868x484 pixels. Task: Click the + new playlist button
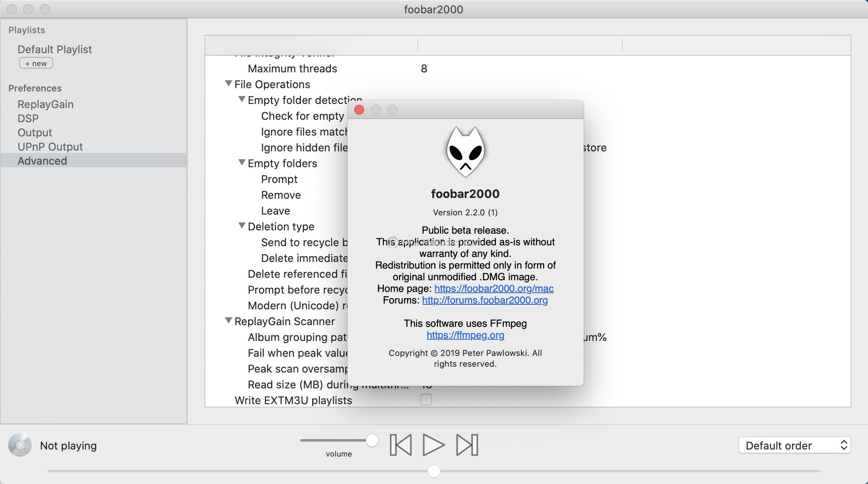point(36,63)
